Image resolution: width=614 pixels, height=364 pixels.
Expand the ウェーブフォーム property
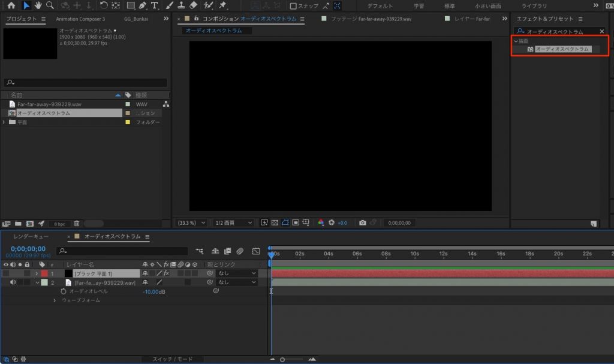point(55,301)
